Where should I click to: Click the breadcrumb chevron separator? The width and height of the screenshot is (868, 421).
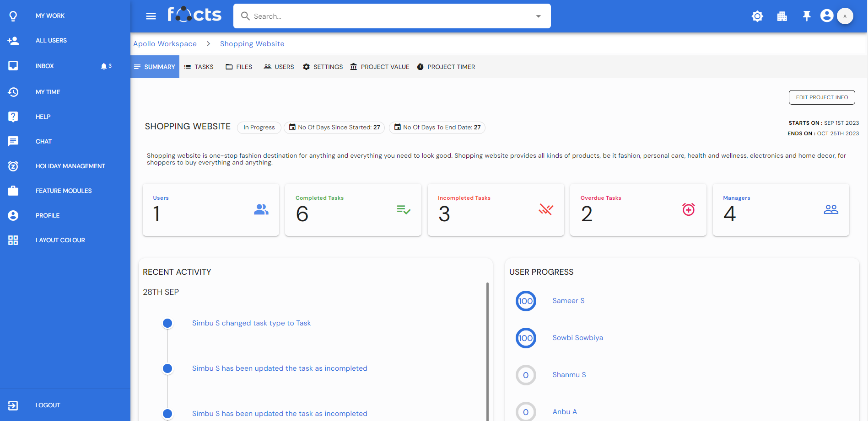tap(209, 44)
